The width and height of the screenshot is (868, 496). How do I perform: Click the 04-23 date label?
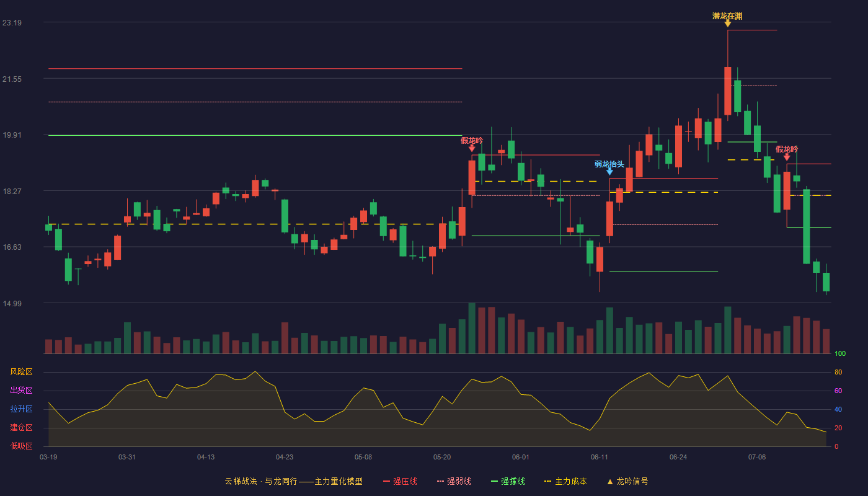[285, 457]
